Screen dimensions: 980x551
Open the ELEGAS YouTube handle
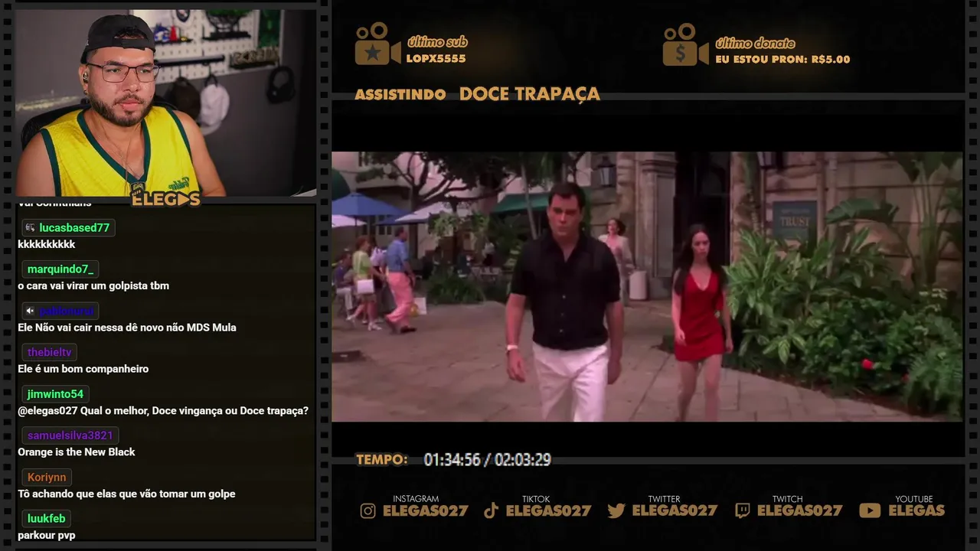pyautogui.click(x=916, y=510)
